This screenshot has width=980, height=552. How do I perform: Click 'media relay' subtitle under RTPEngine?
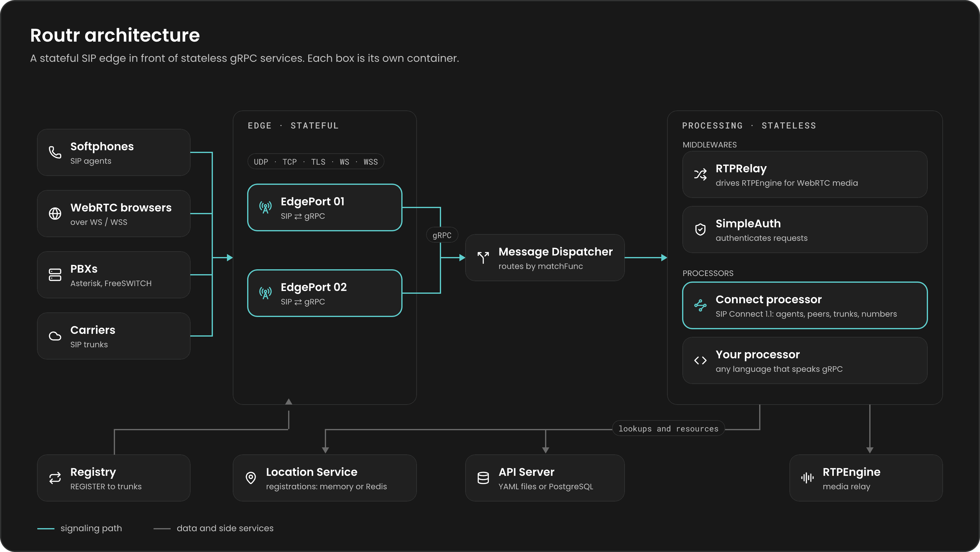(x=846, y=487)
